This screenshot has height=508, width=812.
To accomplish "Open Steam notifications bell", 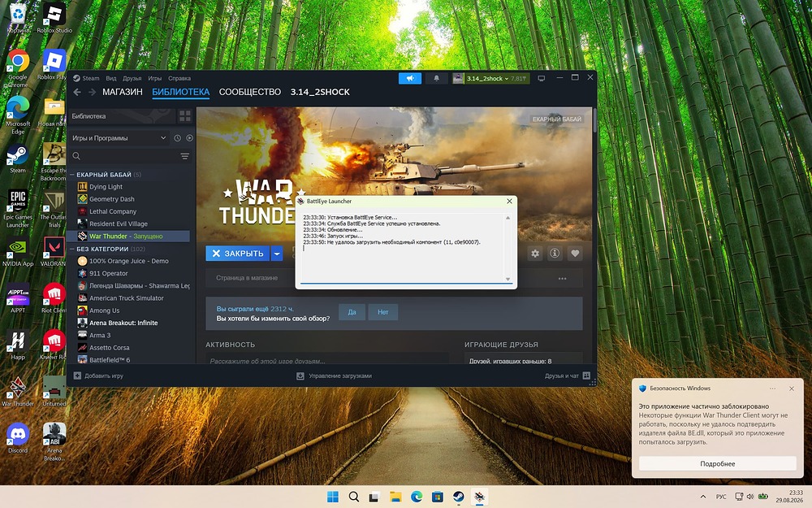I will point(436,78).
